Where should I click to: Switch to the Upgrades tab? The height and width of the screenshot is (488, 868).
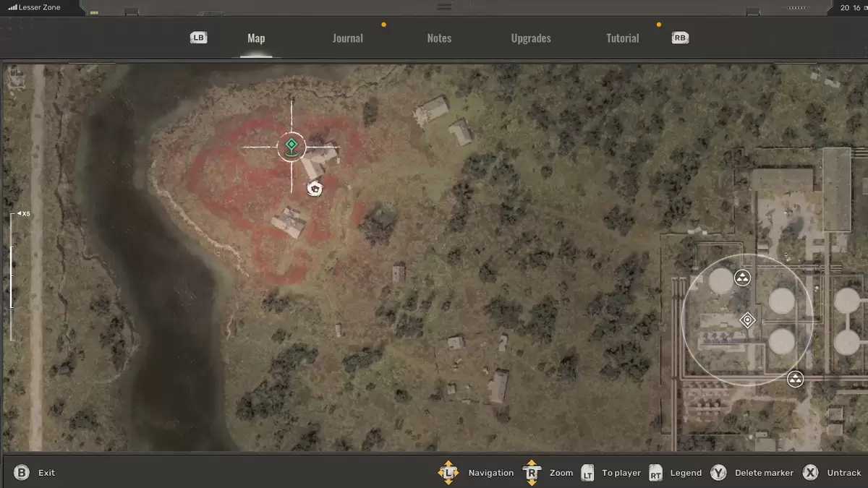pos(531,38)
